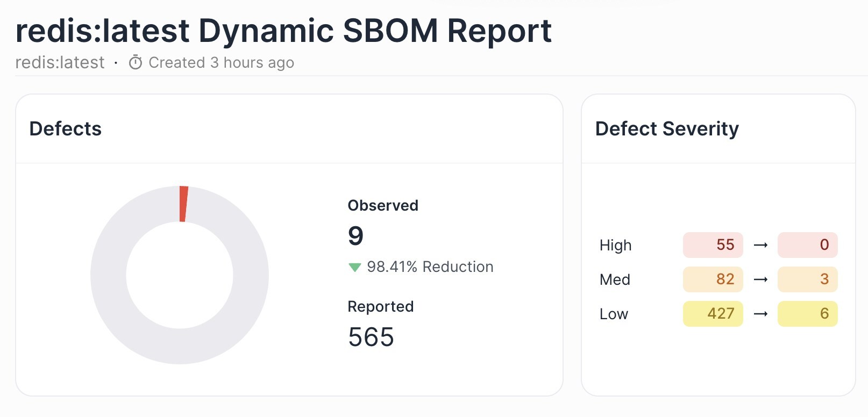Select the Low reported count 427 badge

click(713, 314)
